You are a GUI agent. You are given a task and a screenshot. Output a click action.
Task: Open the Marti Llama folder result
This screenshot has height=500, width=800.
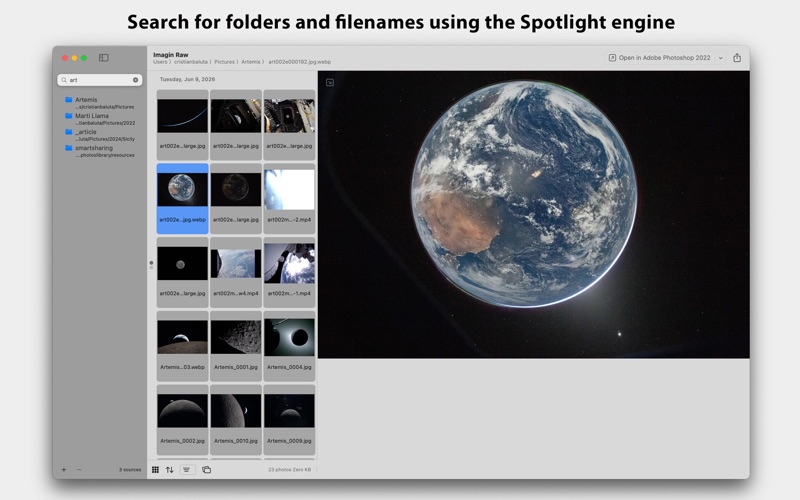point(99,119)
